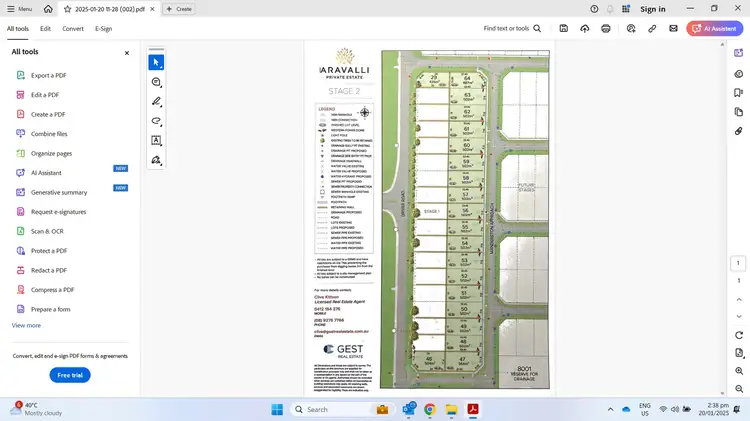The image size is (750, 421).
Task: Switch to the Edit tab
Action: coord(45,29)
